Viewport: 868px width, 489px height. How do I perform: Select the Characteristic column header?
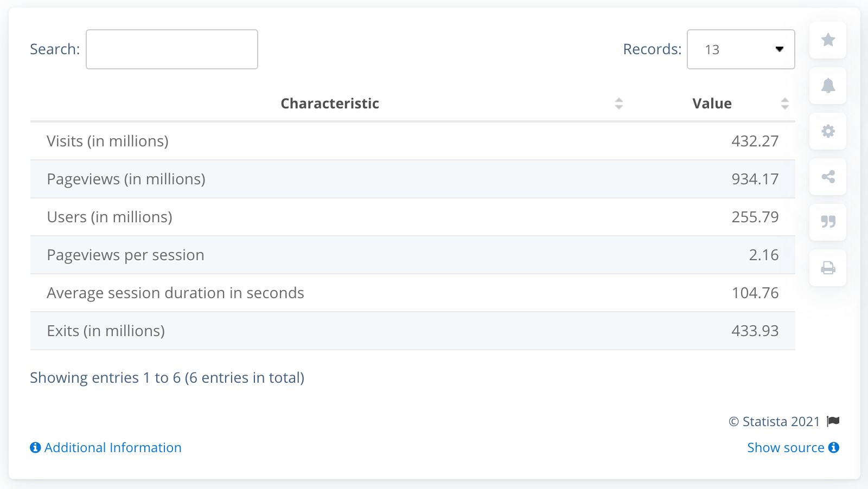pos(329,103)
